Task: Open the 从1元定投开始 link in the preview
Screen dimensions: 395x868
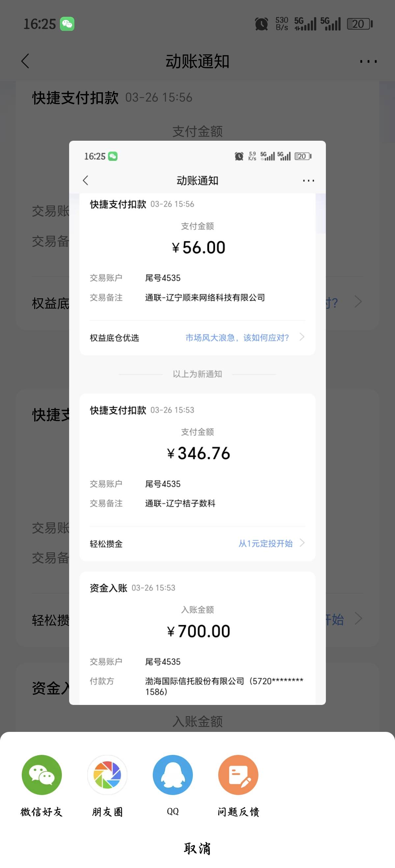Action: coord(265,543)
